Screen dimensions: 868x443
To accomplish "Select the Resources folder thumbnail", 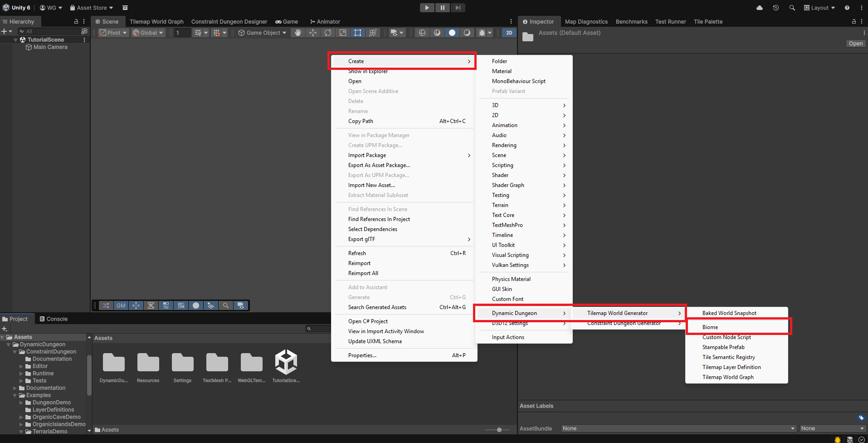I will 148,367.
